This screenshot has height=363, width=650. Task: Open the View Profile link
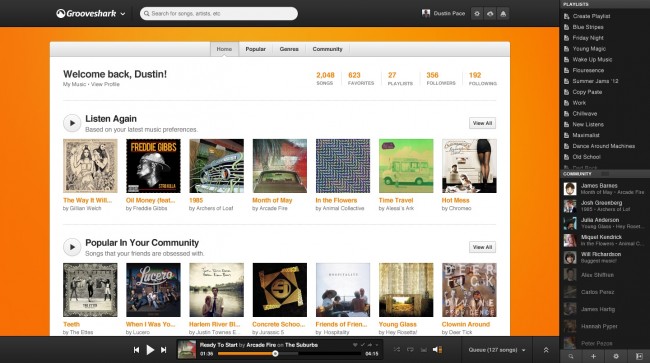tap(105, 84)
